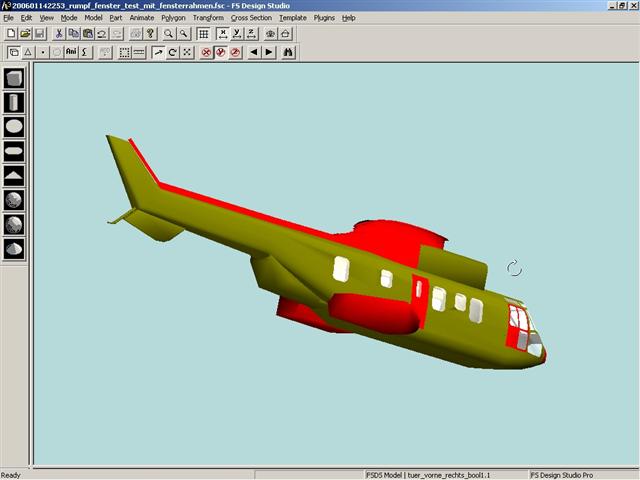
Task: Select the cylinder primitive tool
Action: pyautogui.click(x=14, y=102)
